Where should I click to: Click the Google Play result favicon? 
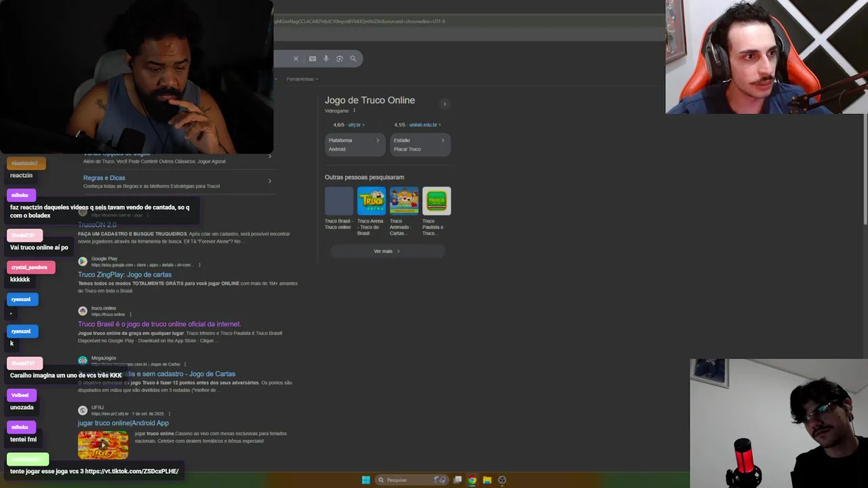83,261
